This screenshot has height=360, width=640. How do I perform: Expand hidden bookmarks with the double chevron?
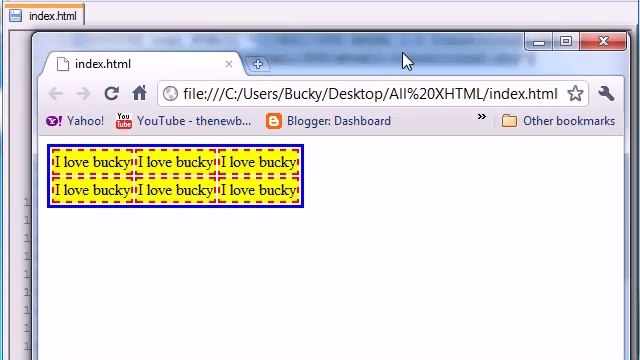tap(482, 117)
